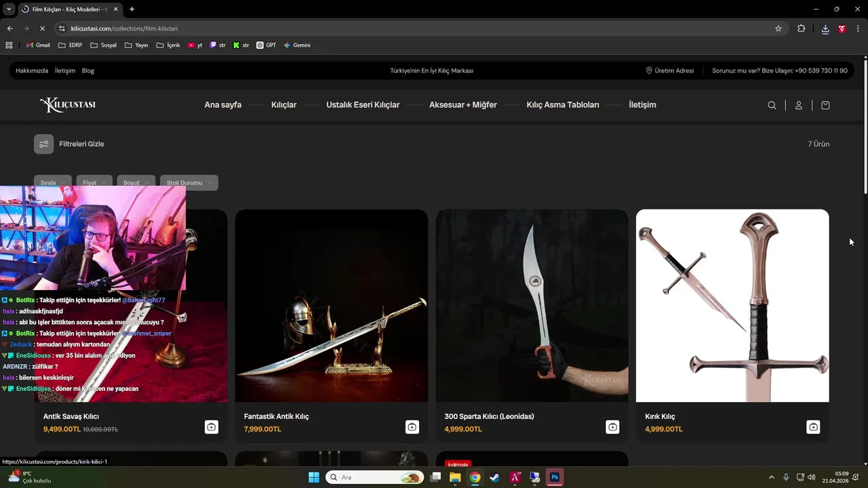Click the İletişim top bar link

point(65,70)
